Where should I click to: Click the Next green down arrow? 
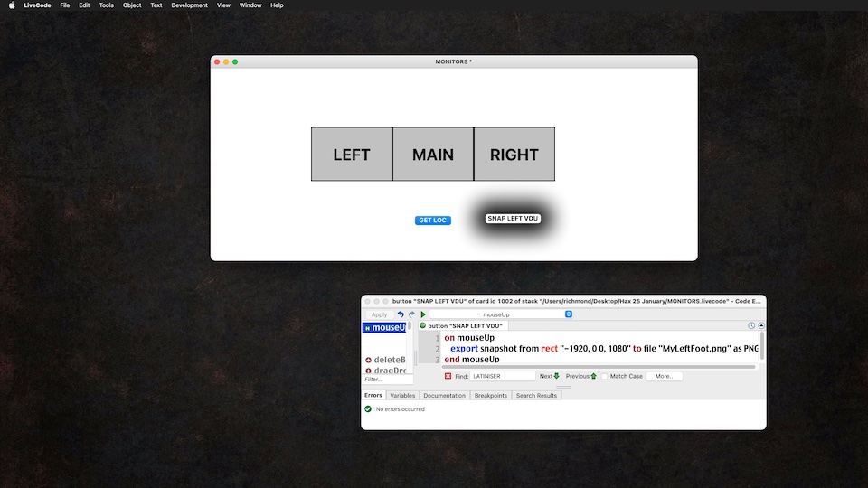[x=556, y=376]
